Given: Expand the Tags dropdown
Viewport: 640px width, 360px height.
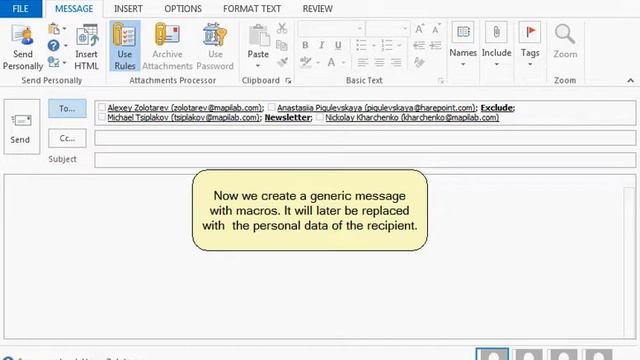Looking at the screenshot, I should click(530, 64).
